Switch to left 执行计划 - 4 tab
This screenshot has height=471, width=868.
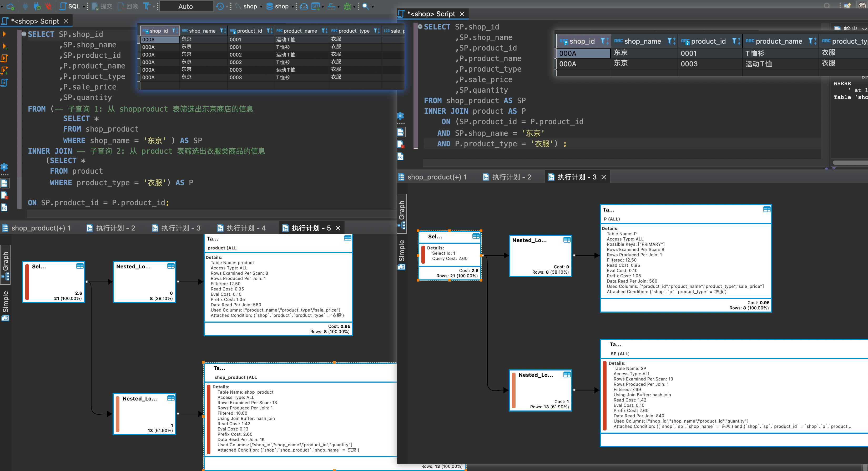point(242,228)
